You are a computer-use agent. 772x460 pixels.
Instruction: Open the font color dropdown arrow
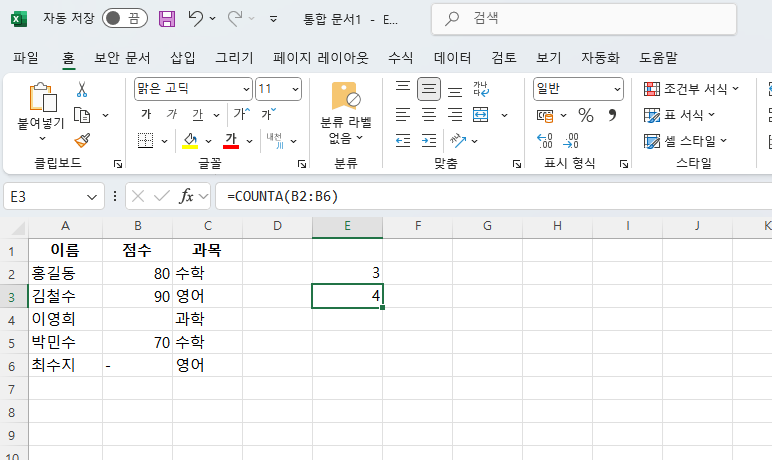pos(250,141)
